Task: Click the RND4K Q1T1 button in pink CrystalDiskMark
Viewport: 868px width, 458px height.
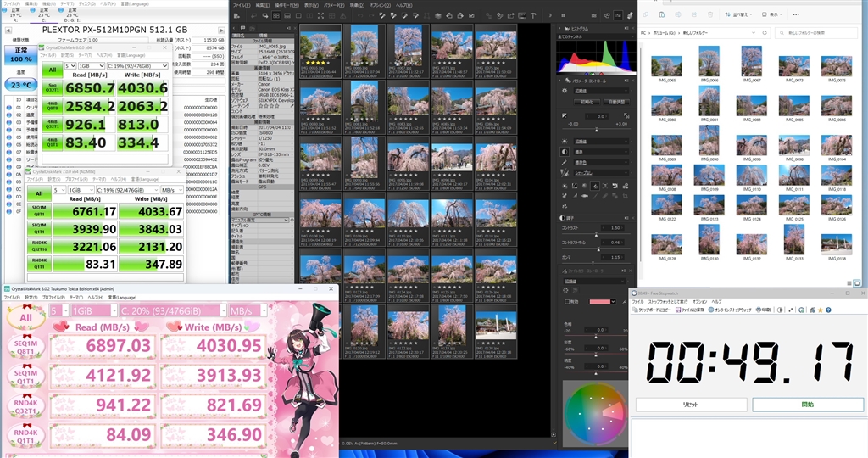Action: tap(26, 436)
